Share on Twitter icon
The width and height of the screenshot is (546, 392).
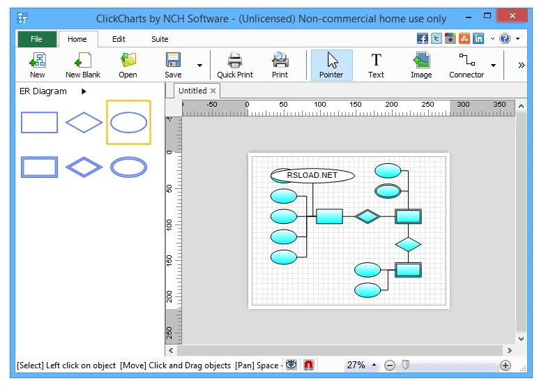pos(437,38)
